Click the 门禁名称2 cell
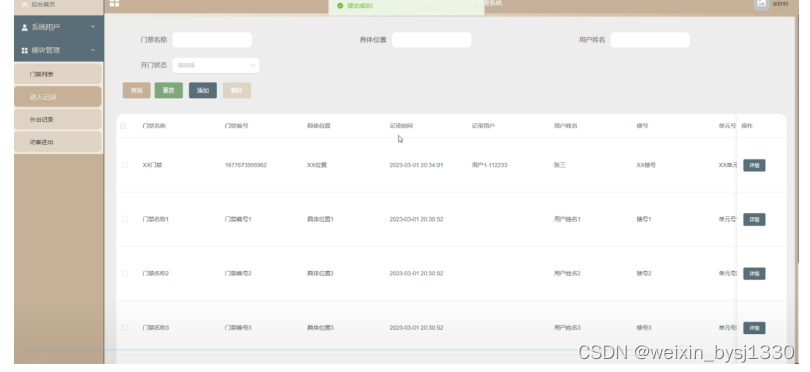The width and height of the screenshot is (810, 372). tap(155, 273)
